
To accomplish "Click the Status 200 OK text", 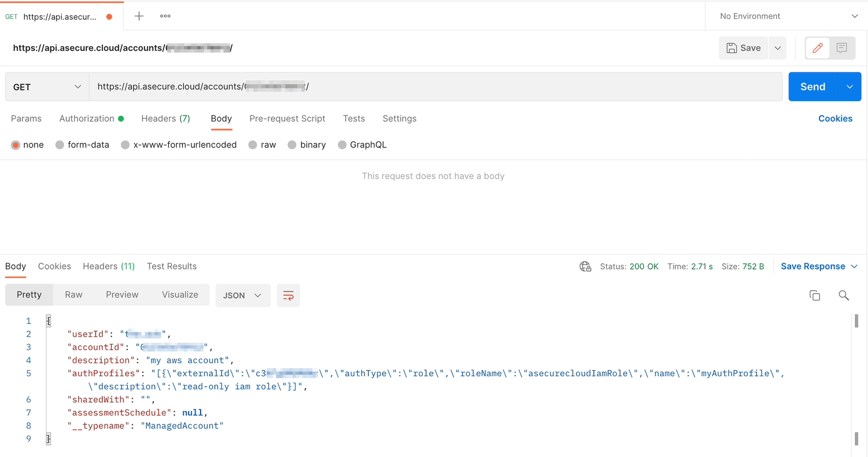I will 629,267.
